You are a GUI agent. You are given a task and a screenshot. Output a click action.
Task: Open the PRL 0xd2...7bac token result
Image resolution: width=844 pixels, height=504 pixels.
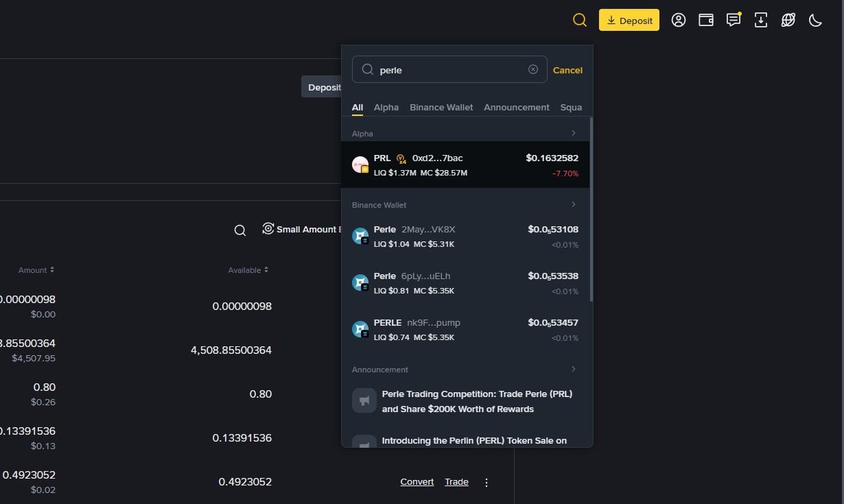[x=465, y=165]
